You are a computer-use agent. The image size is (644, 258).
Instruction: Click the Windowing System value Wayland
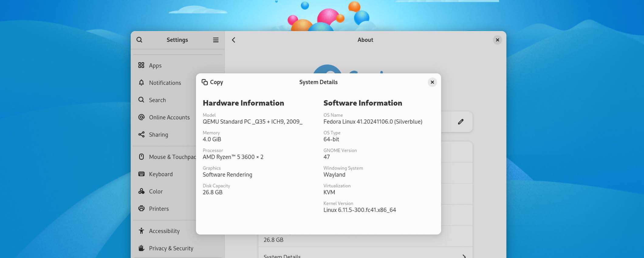pyautogui.click(x=334, y=175)
